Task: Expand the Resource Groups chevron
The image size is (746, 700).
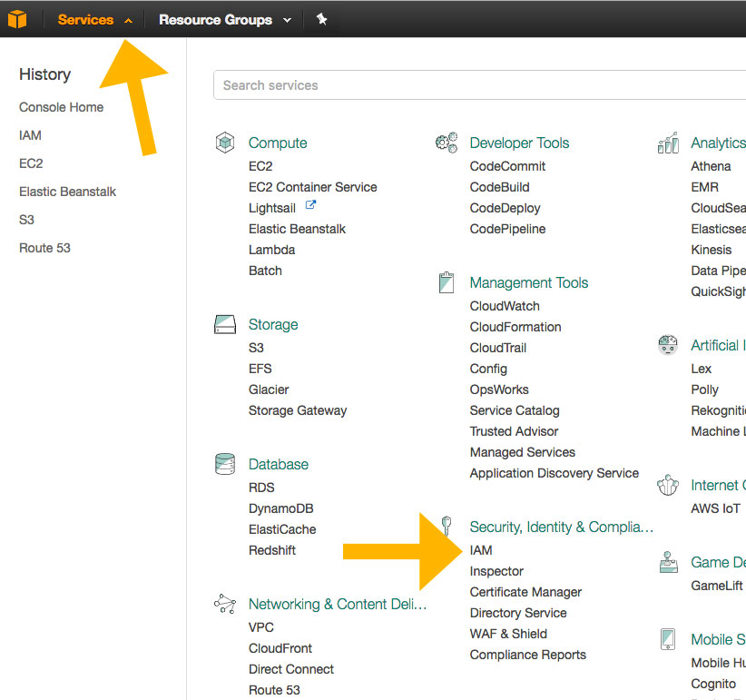Action: coord(287,21)
